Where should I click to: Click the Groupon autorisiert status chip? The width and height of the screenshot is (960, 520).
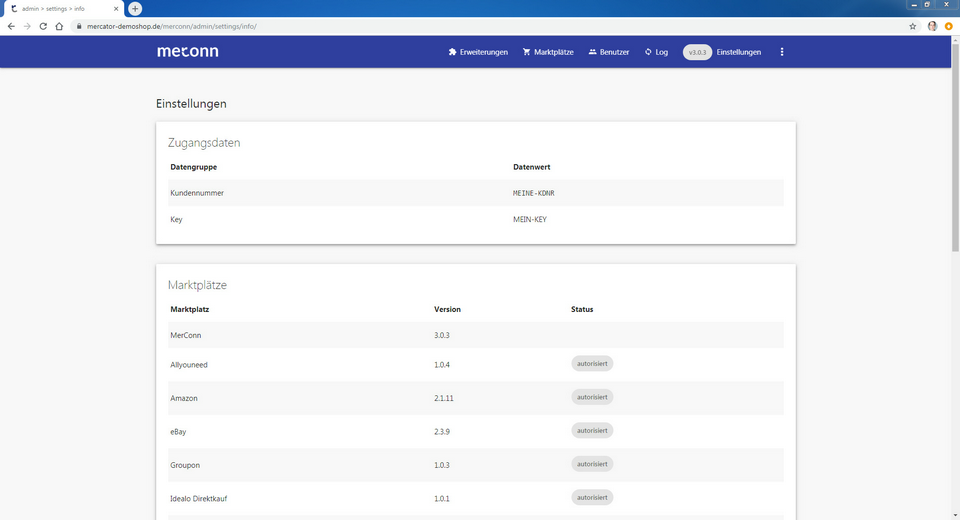tap(592, 464)
